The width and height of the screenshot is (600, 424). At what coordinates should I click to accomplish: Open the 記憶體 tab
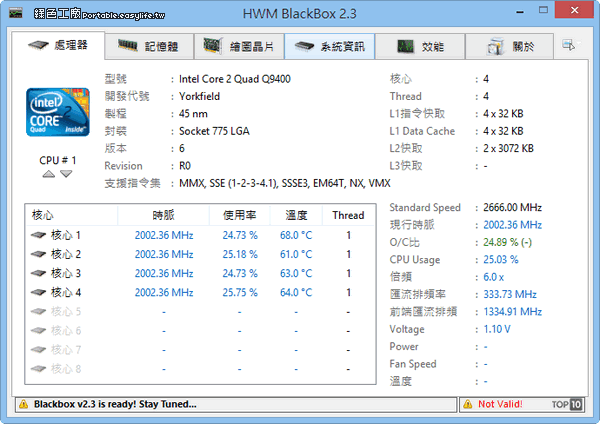click(149, 47)
